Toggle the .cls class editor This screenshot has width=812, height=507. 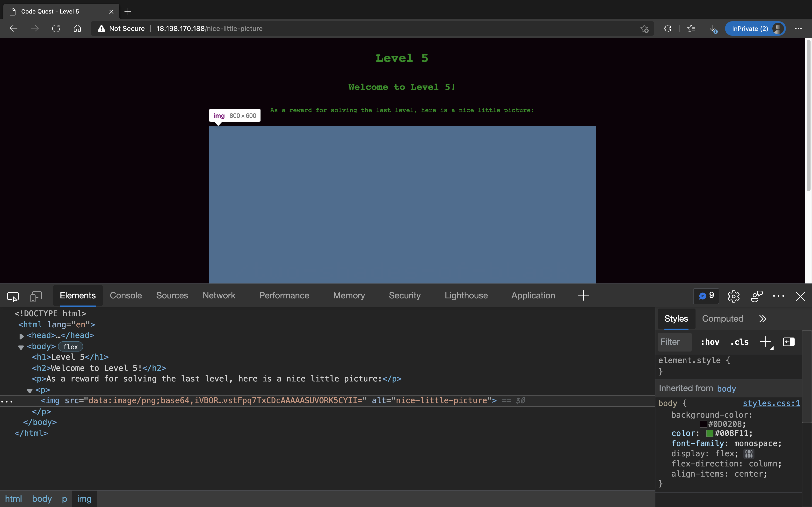tap(739, 342)
